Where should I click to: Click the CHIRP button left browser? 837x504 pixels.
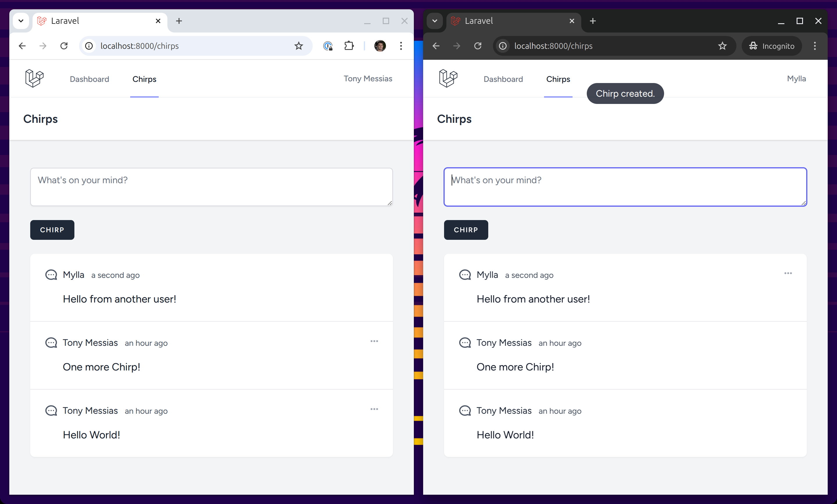[52, 229]
